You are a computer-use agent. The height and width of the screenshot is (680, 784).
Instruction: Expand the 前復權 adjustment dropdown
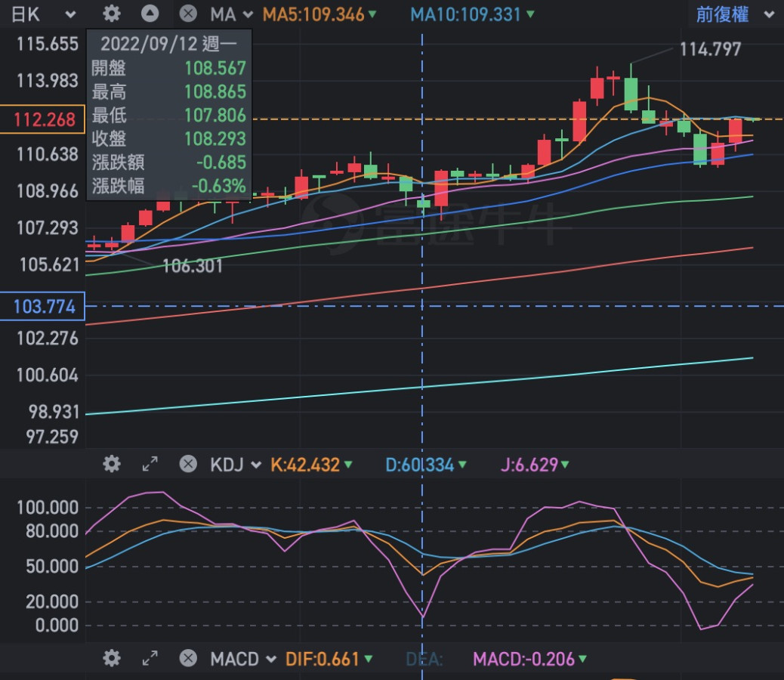click(x=734, y=14)
